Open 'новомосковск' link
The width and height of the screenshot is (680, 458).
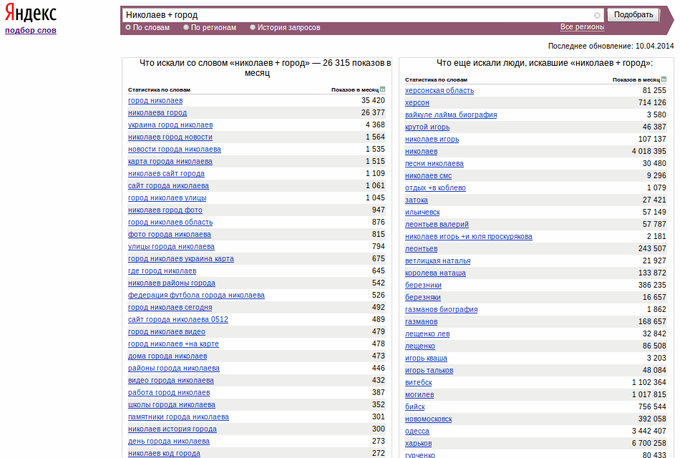(x=428, y=419)
